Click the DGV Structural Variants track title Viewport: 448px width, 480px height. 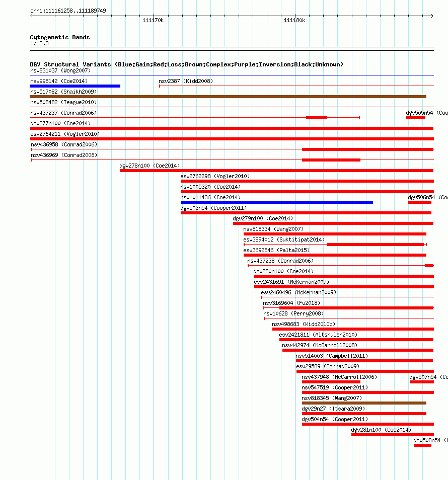tap(186, 64)
